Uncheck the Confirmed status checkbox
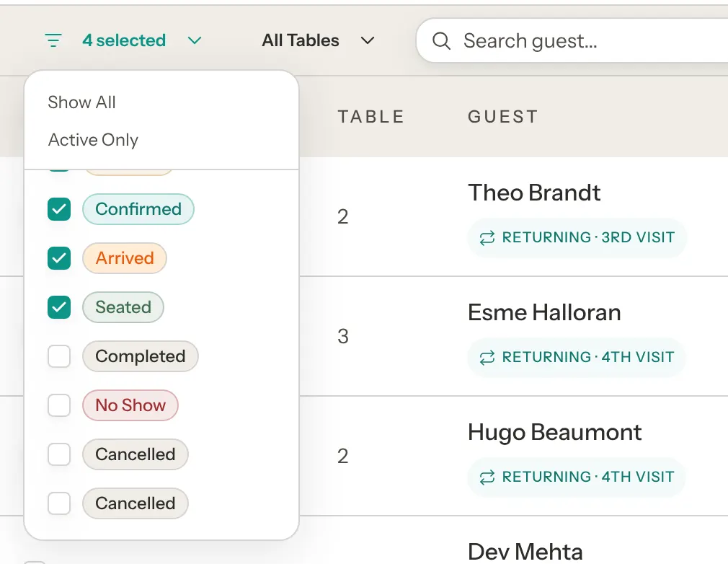Viewport: 728px width, 564px height. tap(59, 209)
